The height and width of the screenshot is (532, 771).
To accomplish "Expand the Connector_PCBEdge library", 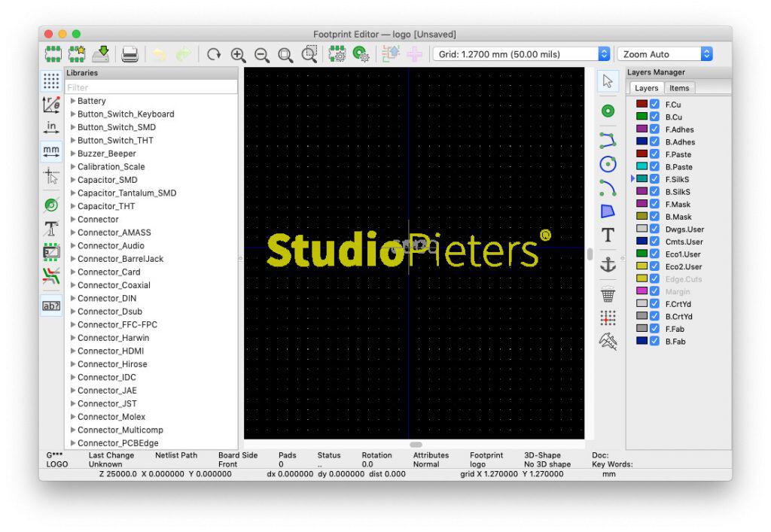I will point(73,442).
